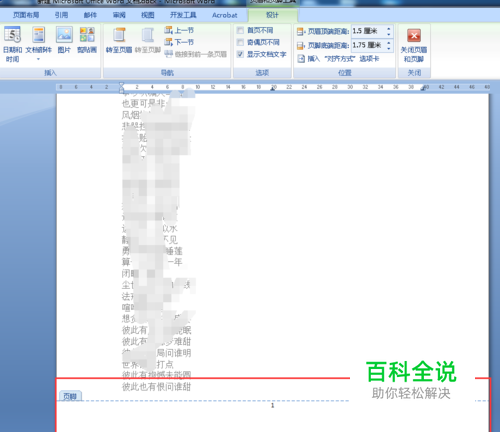The image size is (500, 432).
Task: Enable Different First Page (首页不同)
Action: tap(240, 30)
